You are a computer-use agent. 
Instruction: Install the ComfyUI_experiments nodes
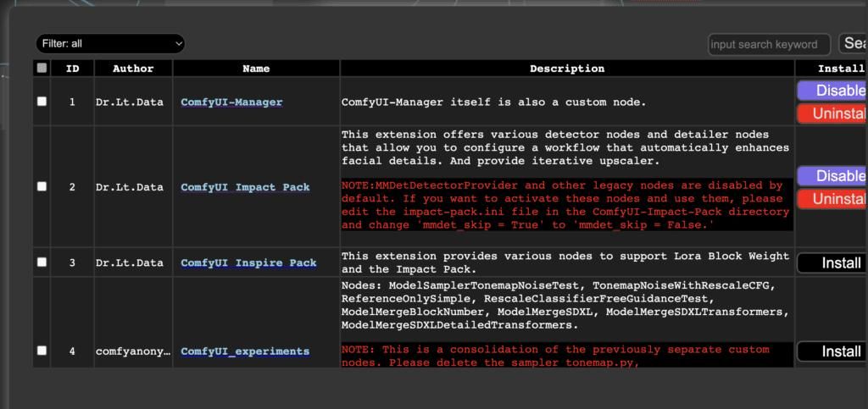832,351
